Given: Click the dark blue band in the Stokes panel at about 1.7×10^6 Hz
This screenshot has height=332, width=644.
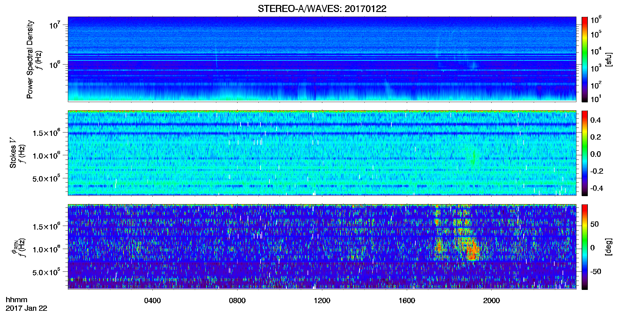Looking at the screenshot, I should (322, 124).
